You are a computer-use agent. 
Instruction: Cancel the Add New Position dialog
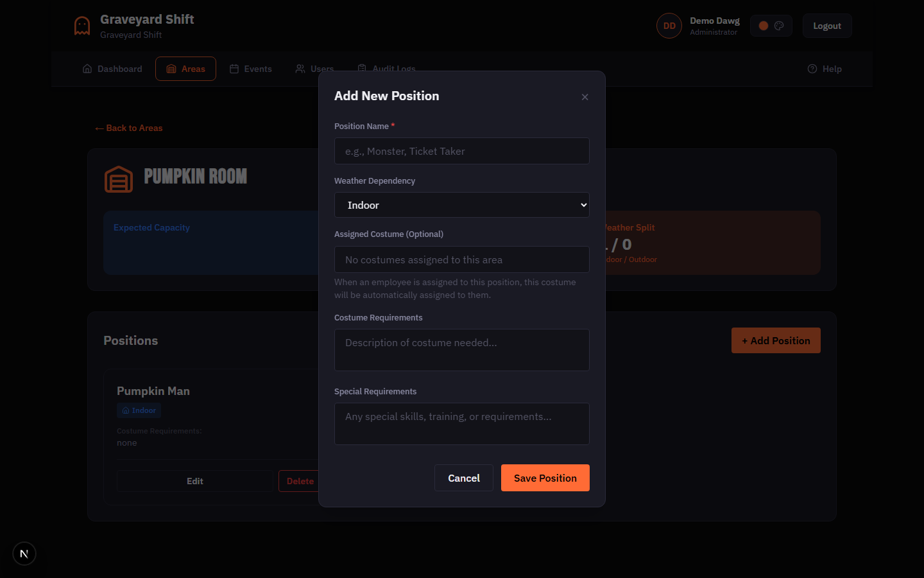pos(463,478)
